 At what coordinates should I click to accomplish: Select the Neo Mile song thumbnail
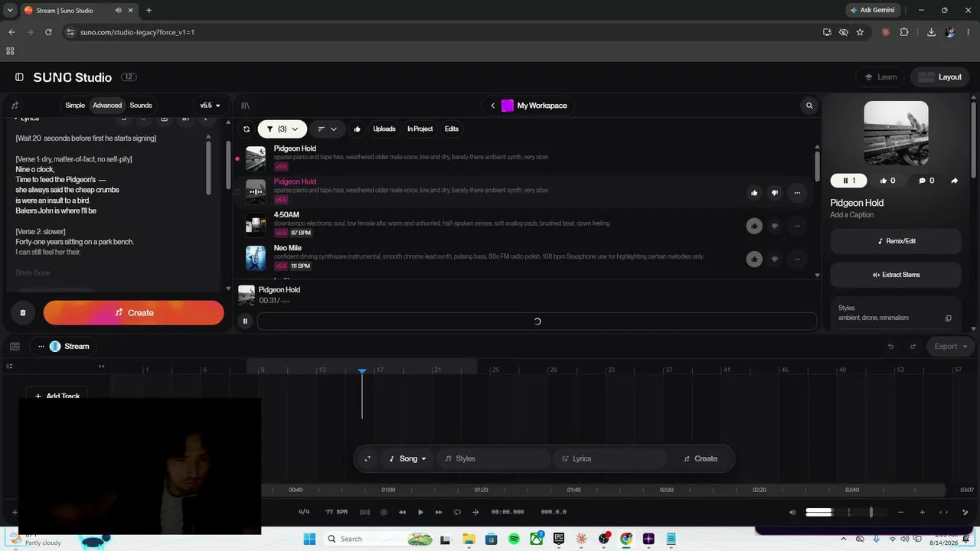click(x=256, y=258)
